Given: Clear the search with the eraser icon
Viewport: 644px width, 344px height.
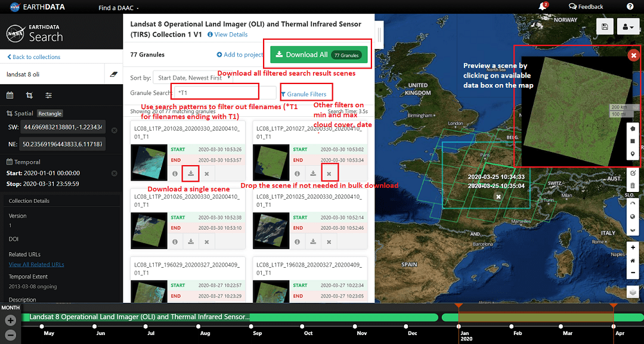Looking at the screenshot, I should (114, 75).
